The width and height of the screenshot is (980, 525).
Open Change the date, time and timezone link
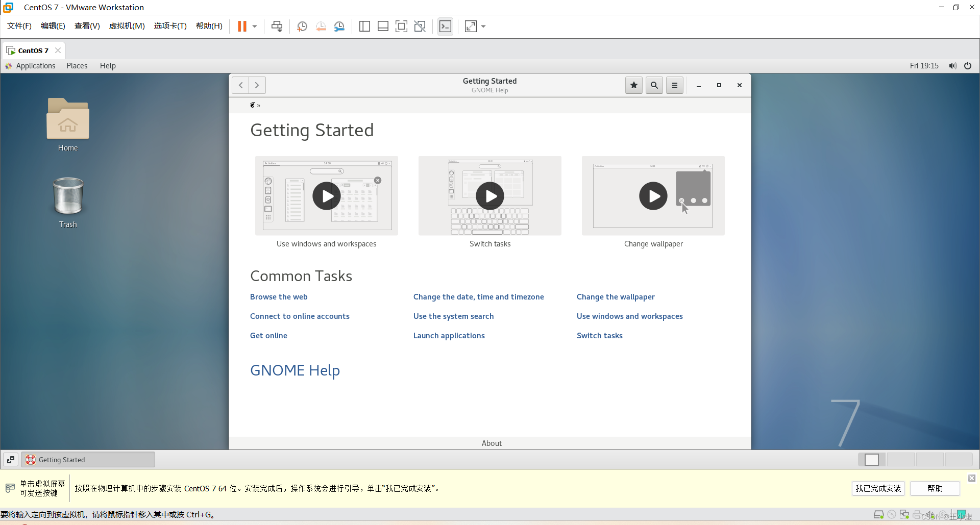coord(479,297)
